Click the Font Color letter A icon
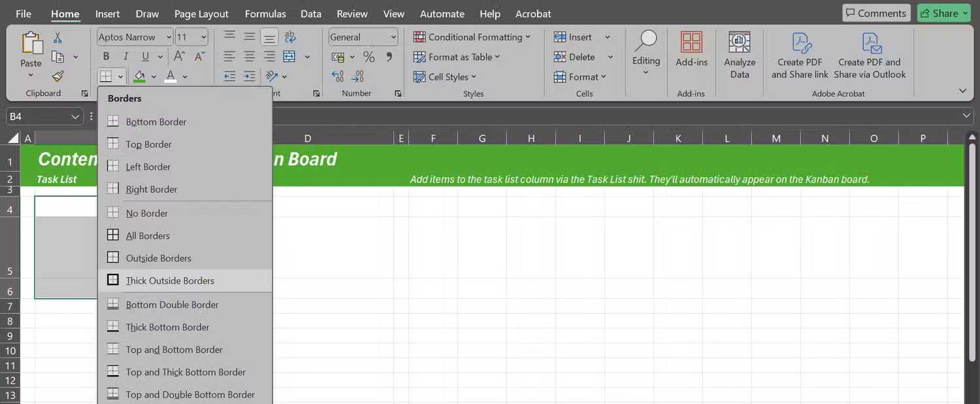Image resolution: width=980 pixels, height=404 pixels. [x=171, y=76]
